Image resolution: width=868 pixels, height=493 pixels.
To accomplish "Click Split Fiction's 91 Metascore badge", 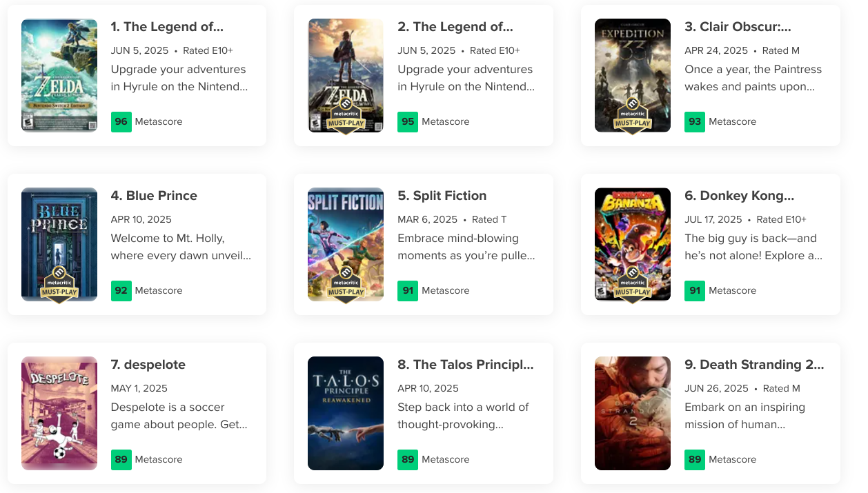I will tap(408, 291).
